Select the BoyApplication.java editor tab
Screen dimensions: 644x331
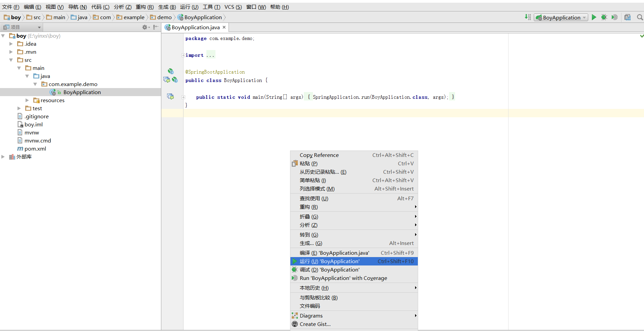(195, 27)
